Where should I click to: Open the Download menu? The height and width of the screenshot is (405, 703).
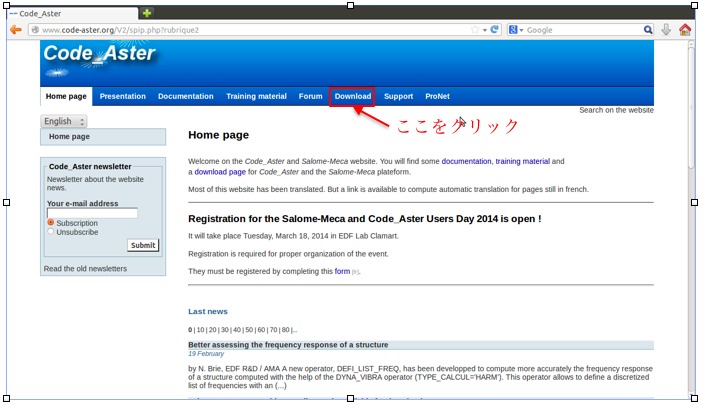click(x=352, y=96)
